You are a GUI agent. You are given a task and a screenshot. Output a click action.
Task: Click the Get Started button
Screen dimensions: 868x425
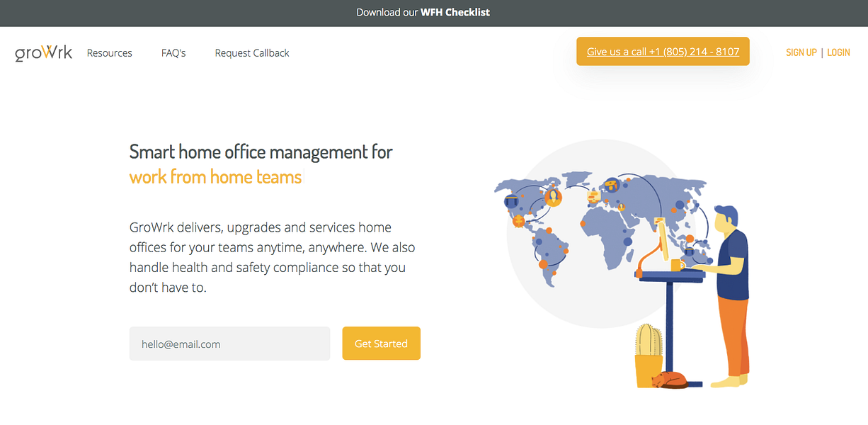pyautogui.click(x=382, y=344)
